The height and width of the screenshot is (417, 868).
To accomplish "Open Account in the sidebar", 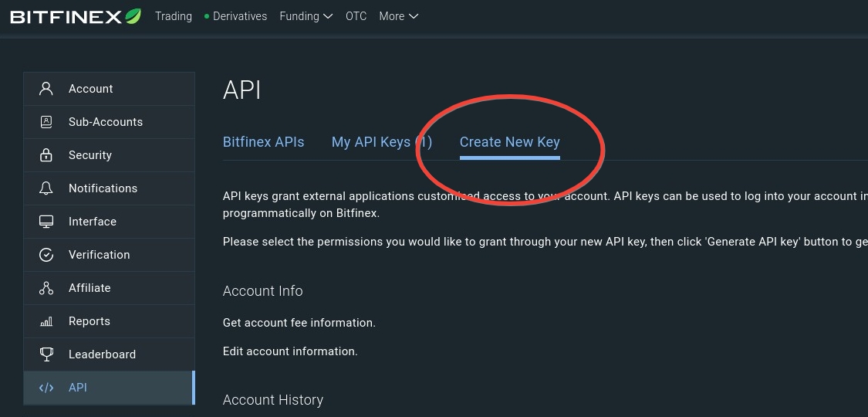I will click(109, 89).
